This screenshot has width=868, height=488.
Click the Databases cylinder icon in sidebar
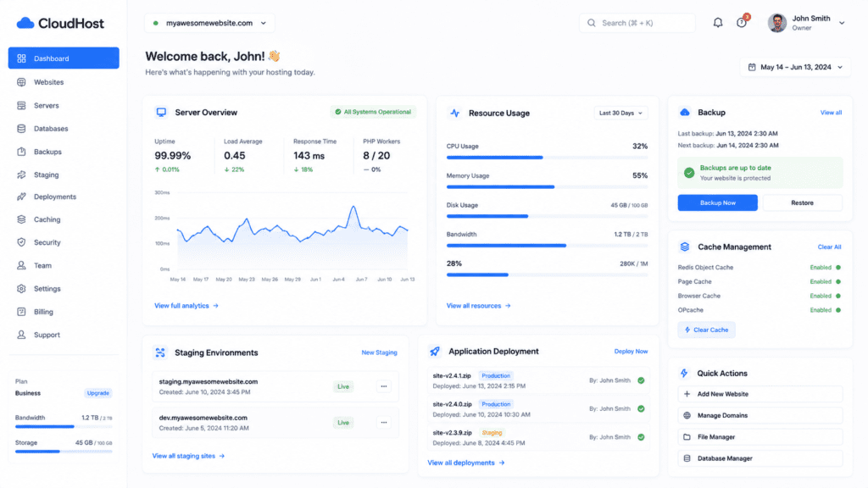coord(21,129)
